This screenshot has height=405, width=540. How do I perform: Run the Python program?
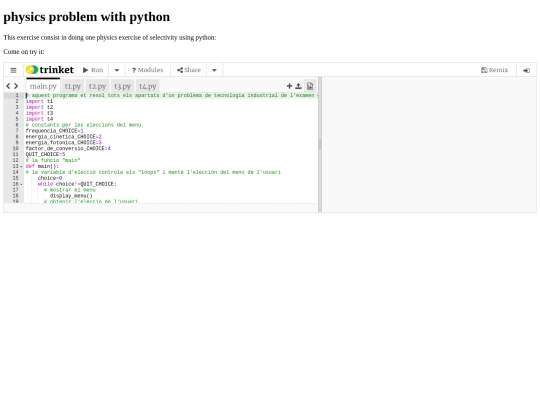(x=93, y=70)
